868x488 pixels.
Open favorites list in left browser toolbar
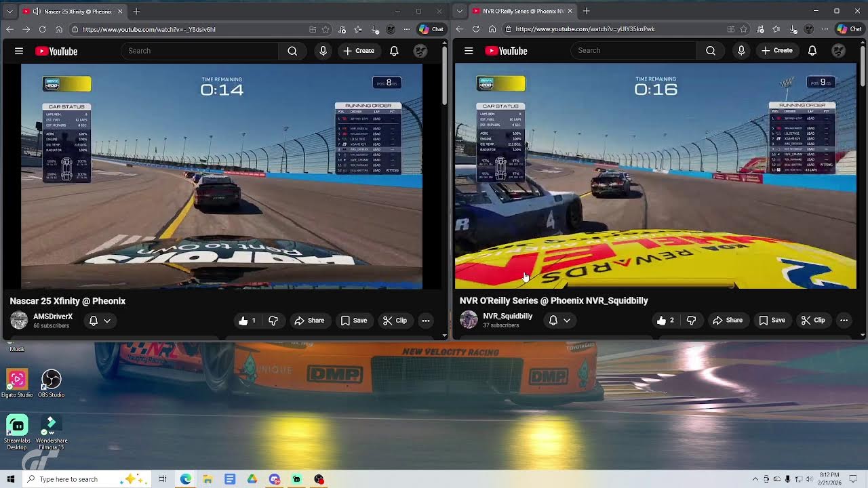click(359, 29)
